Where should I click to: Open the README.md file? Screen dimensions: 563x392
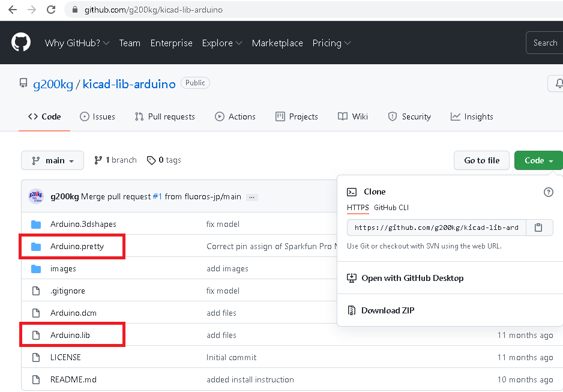(x=73, y=380)
